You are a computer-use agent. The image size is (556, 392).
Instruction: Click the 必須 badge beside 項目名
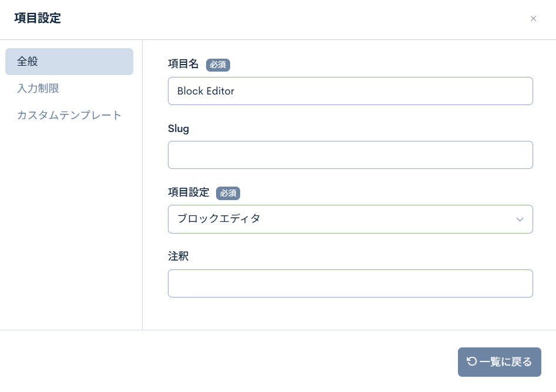[x=218, y=65]
